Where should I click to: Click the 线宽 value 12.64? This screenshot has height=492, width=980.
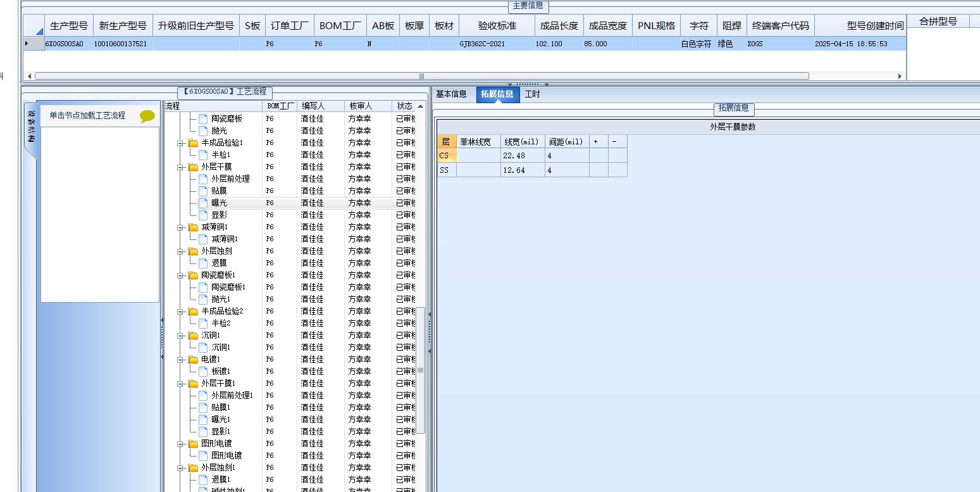[523, 170]
